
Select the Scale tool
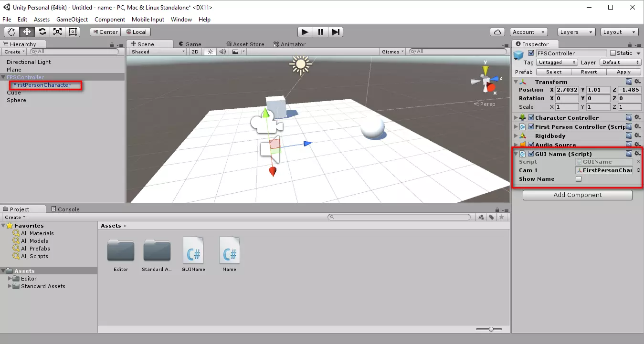57,32
